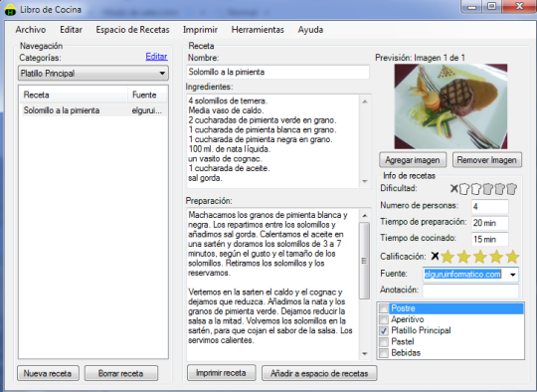Clear rating with the X icon

[435, 256]
